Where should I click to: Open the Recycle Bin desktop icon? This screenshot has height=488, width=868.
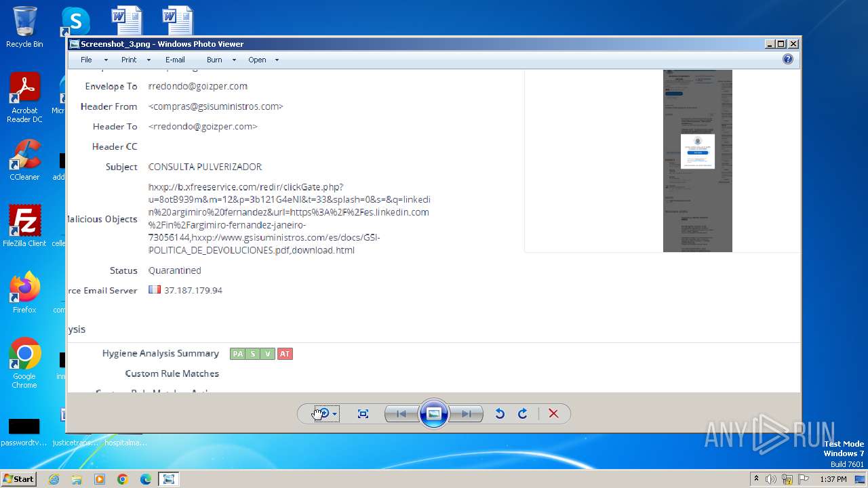(x=24, y=27)
